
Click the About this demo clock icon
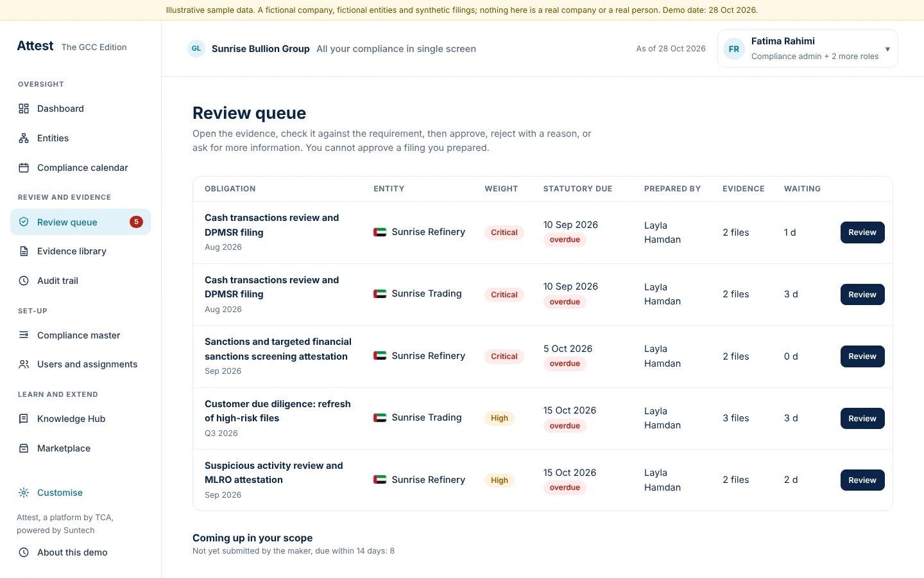24,552
